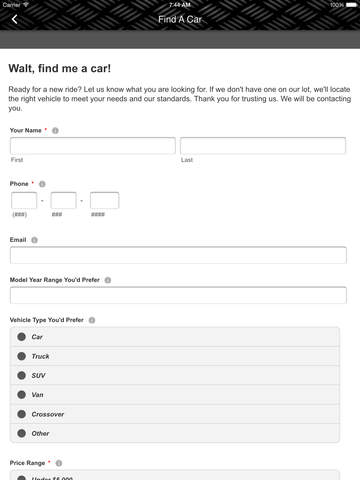Image resolution: width=360 pixels, height=480 pixels.
Task: Show the Email field info tooltip icon
Action: 34,240
